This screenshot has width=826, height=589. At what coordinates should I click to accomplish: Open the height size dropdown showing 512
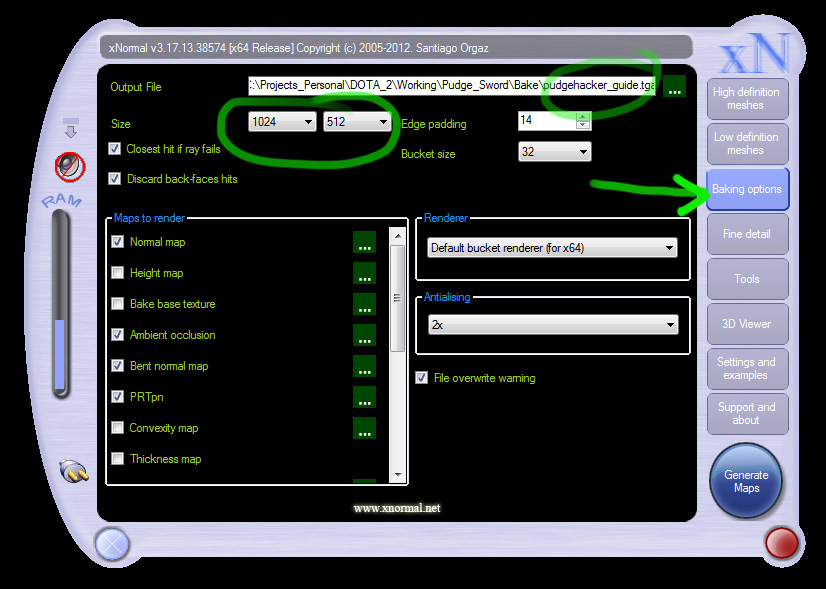tap(357, 122)
